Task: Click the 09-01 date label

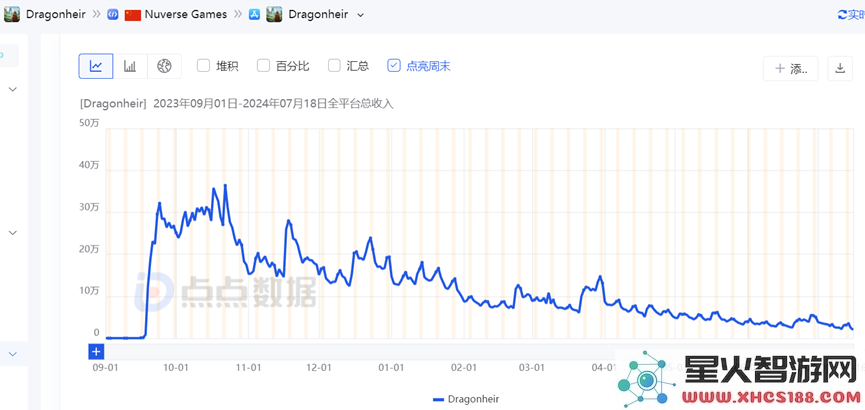Action: pos(104,368)
